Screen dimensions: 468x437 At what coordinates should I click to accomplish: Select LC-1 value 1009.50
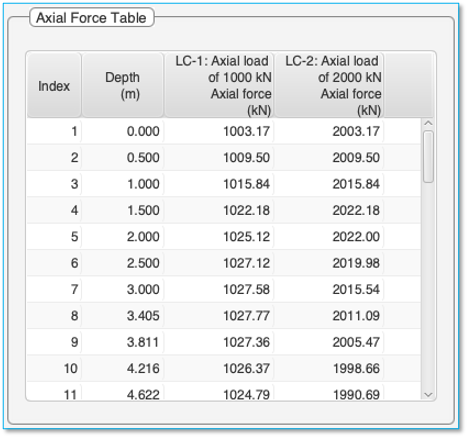pos(219,158)
